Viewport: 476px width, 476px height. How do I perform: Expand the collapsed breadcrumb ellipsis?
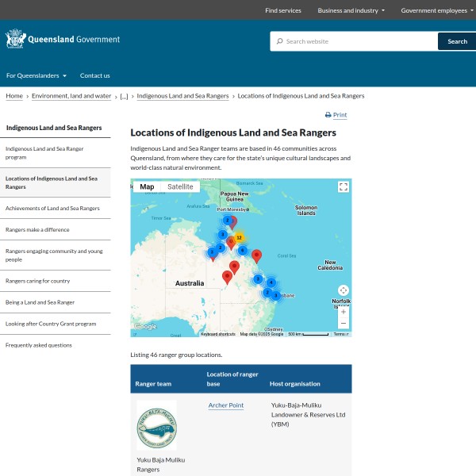coord(124,96)
